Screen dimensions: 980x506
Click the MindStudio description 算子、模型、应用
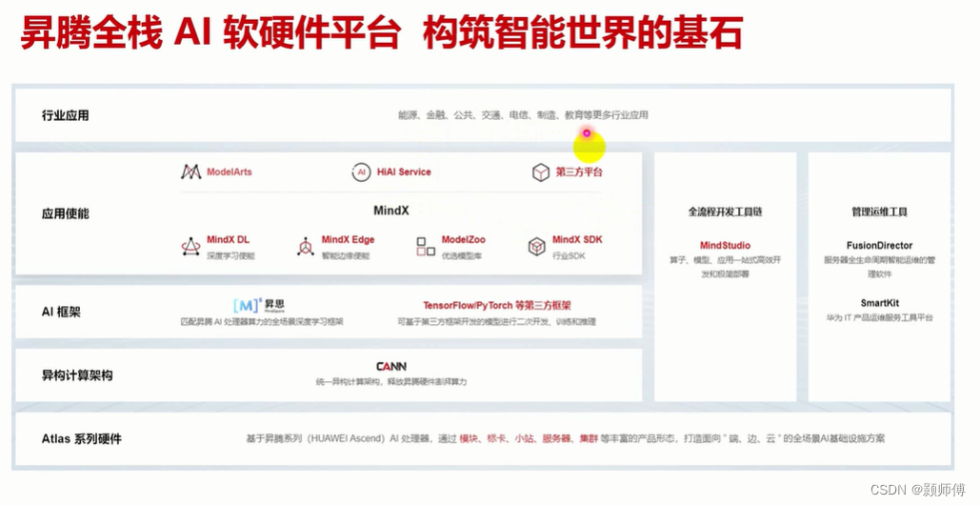coord(725,267)
